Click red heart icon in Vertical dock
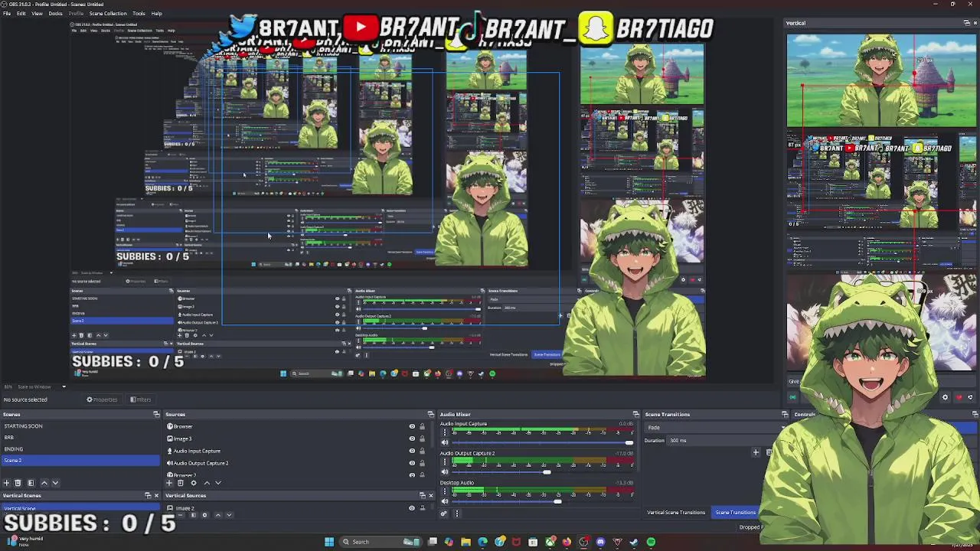Screen dimensions: 980x551 click(959, 398)
